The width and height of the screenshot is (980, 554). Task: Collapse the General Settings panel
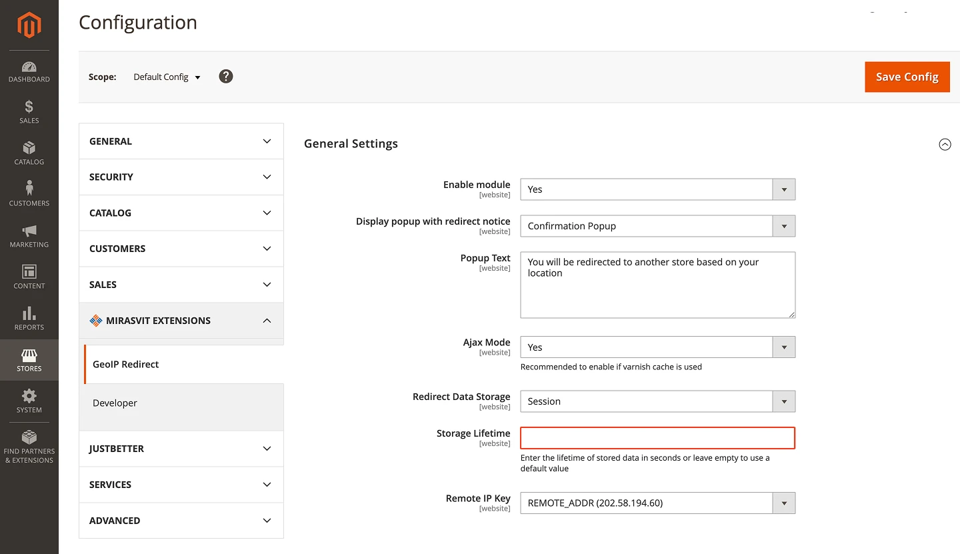tap(945, 144)
